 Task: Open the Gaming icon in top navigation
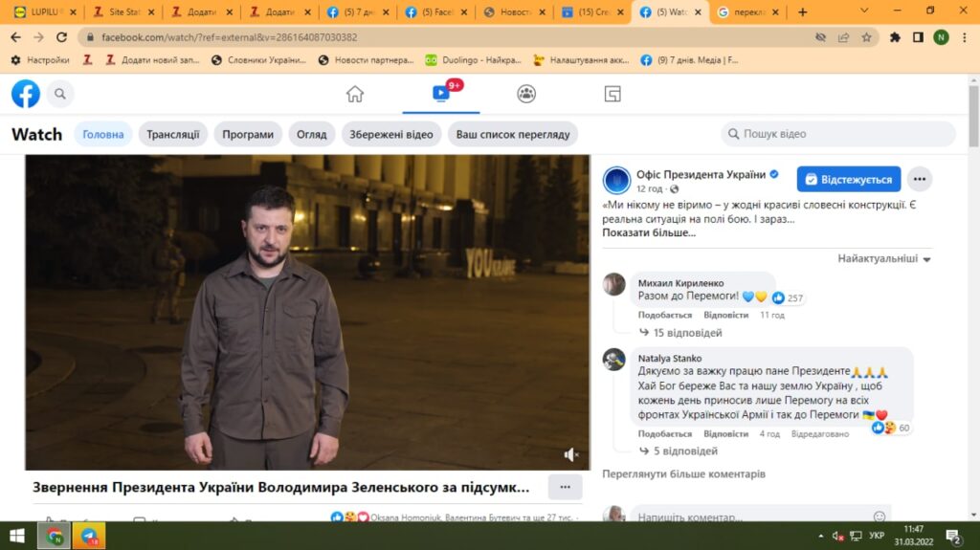pyautogui.click(x=612, y=94)
